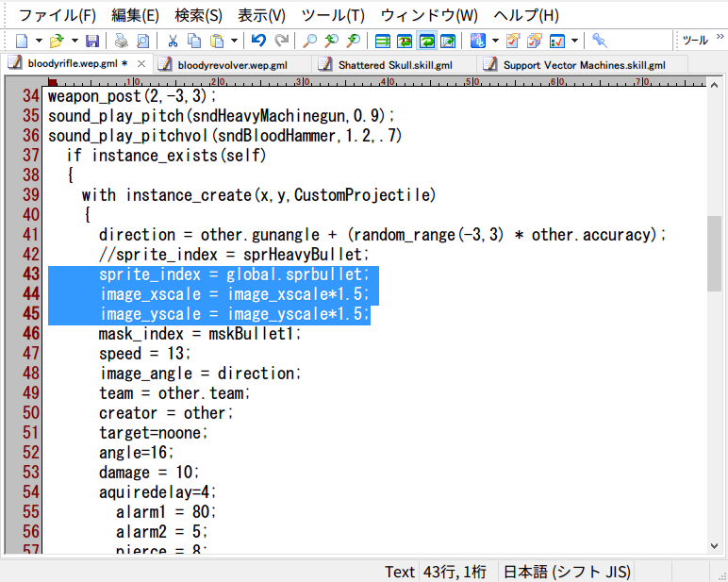This screenshot has width=728, height=582.
Task: Expand the Open folder dropdown arrow
Action: pos(73,41)
